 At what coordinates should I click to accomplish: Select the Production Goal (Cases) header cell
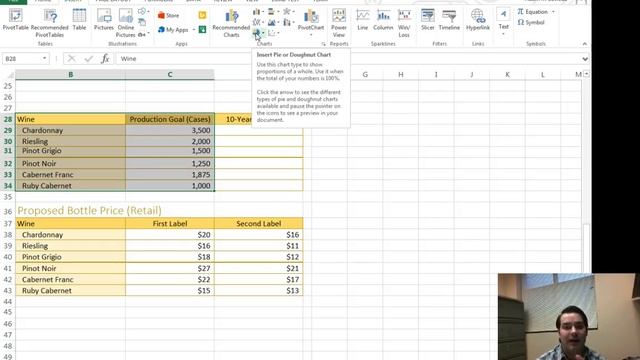point(170,119)
